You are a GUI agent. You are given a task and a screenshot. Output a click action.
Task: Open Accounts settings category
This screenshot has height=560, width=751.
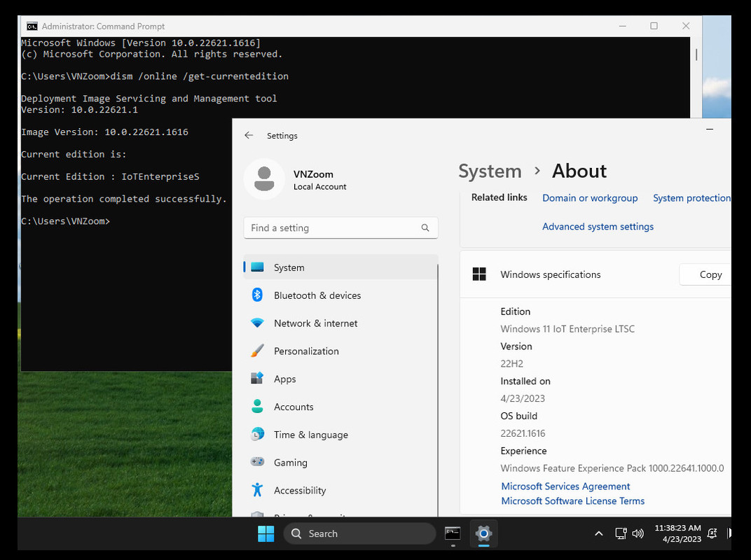click(340, 407)
